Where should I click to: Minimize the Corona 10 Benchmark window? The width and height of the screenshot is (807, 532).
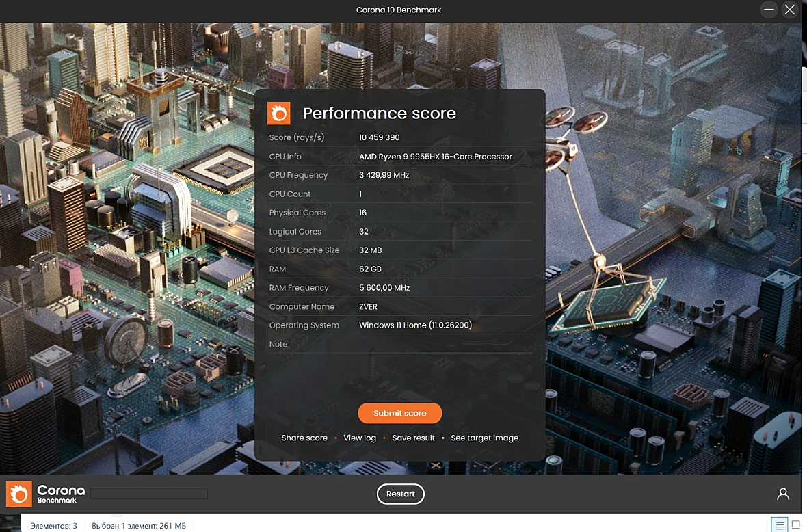(x=769, y=10)
